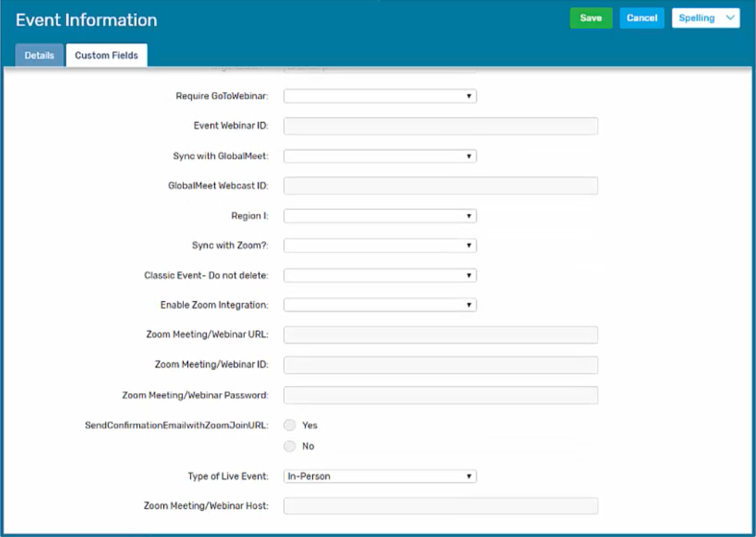Image resolution: width=756 pixels, height=537 pixels.
Task: Expand the Region I dropdown
Action: coord(380,216)
